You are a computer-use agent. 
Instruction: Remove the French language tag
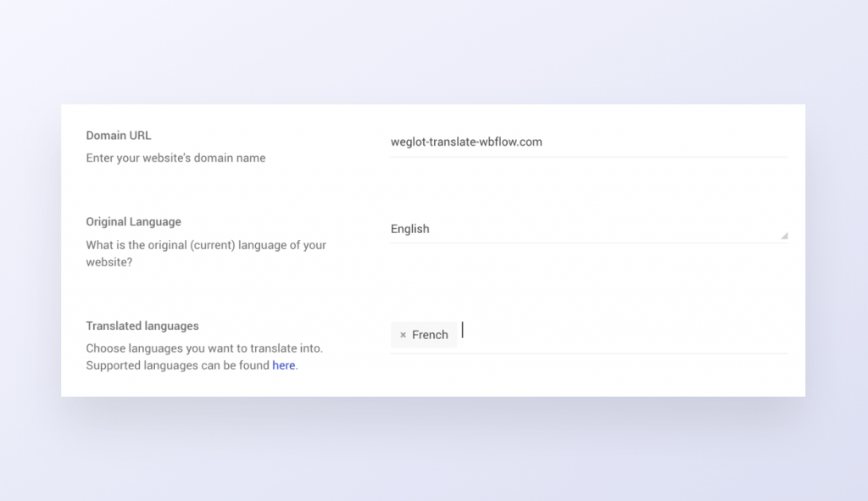pyautogui.click(x=403, y=335)
